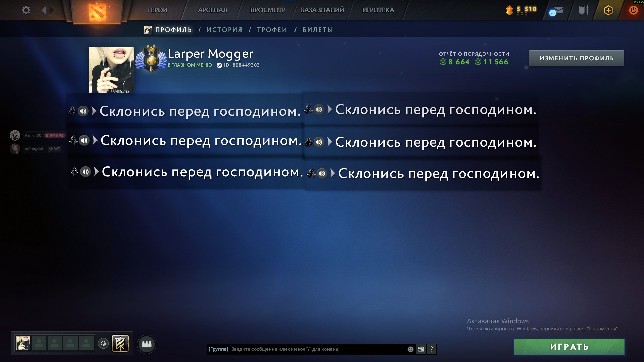The height and width of the screenshot is (362, 644).
Task: Open the АРСЕНАЛ tab
Action: click(x=213, y=10)
